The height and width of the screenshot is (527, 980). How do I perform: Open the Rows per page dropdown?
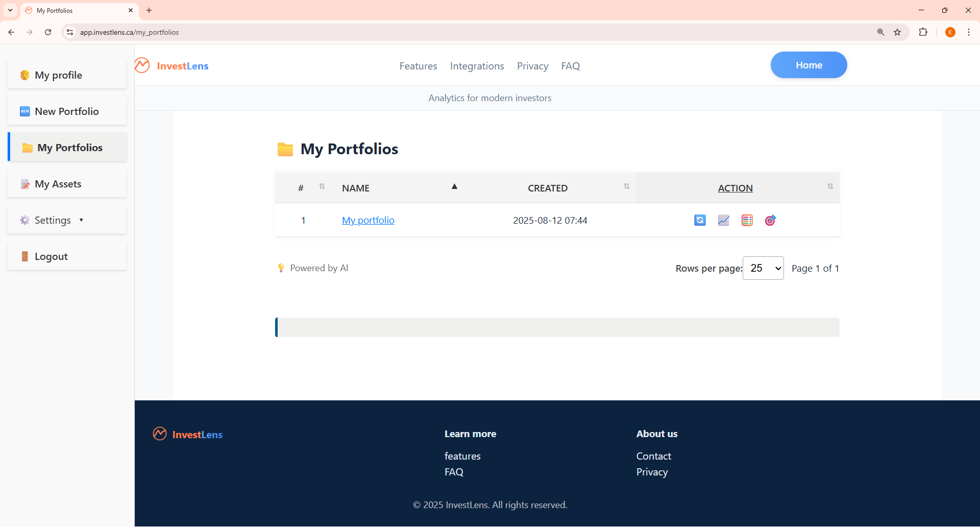763,268
